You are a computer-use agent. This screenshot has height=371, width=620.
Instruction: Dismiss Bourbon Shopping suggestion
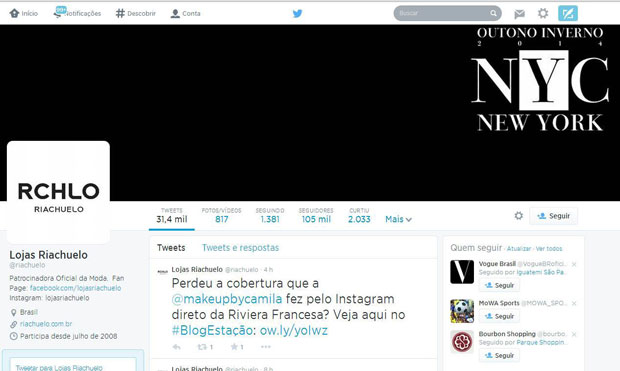574,335
